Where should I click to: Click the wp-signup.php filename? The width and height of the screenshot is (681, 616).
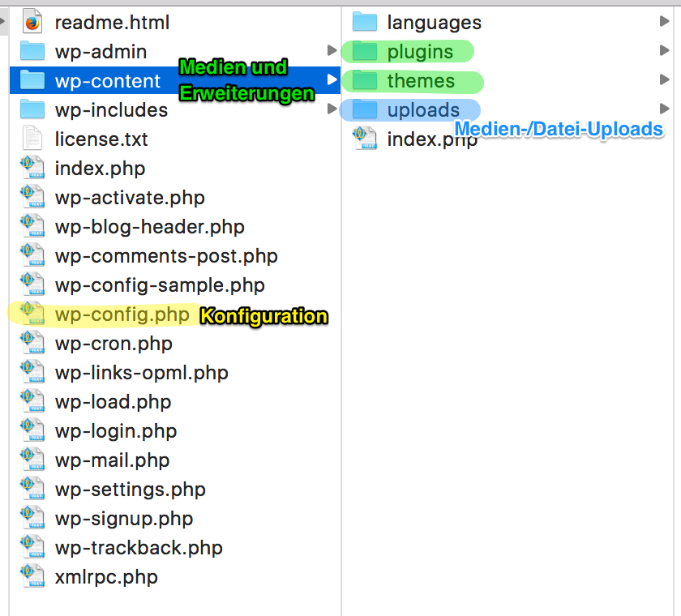coord(123,518)
